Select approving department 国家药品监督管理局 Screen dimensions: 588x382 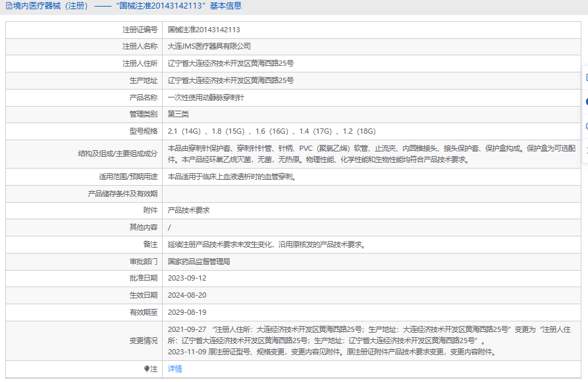tap(199, 261)
